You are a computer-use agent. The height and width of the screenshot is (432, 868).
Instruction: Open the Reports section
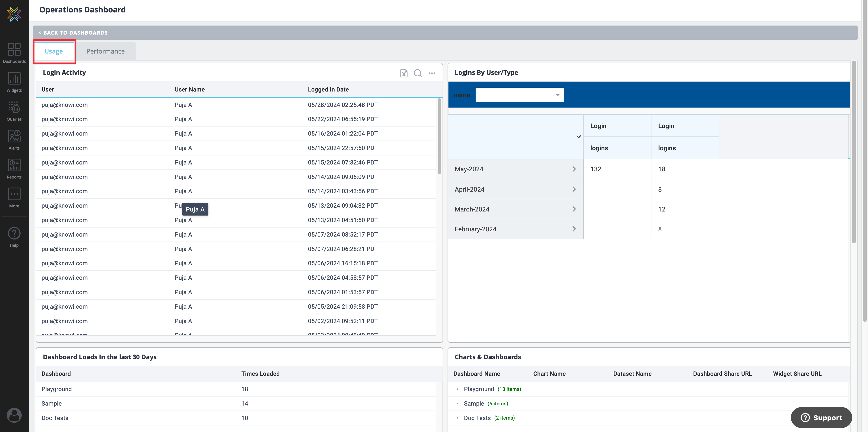point(14,168)
